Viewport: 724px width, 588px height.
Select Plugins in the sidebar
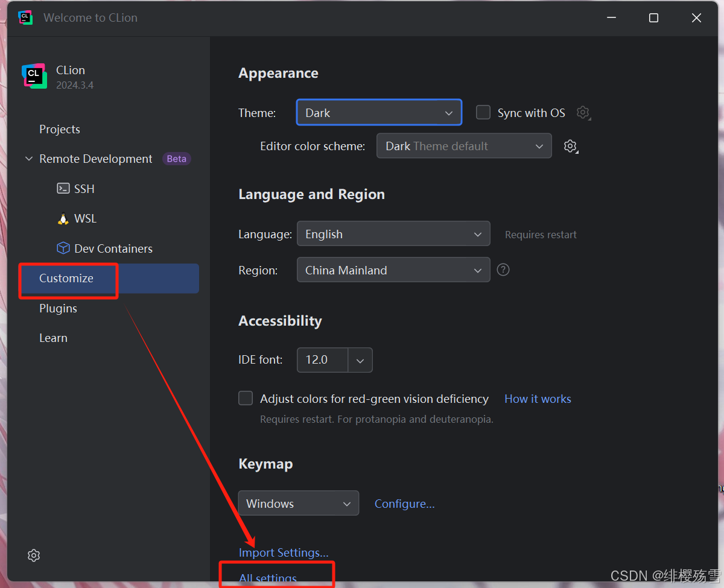pyautogui.click(x=58, y=308)
